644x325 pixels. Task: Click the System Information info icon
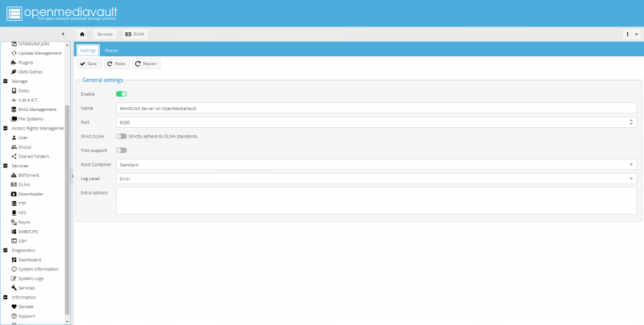(x=14, y=269)
